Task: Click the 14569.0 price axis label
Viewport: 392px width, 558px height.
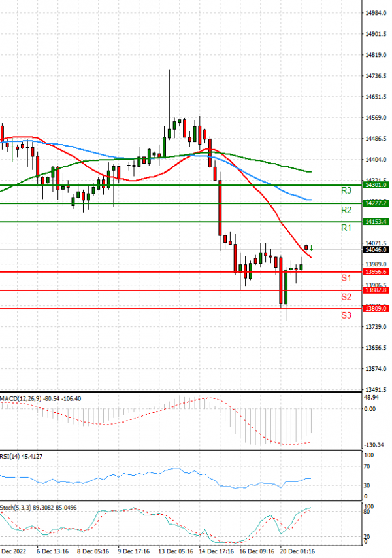Action: pyautogui.click(x=376, y=118)
